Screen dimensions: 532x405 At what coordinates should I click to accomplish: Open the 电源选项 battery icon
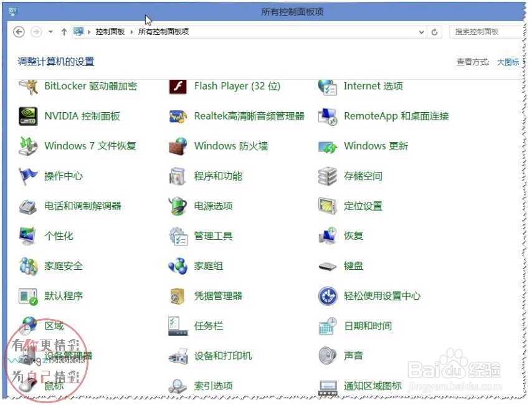(x=178, y=206)
